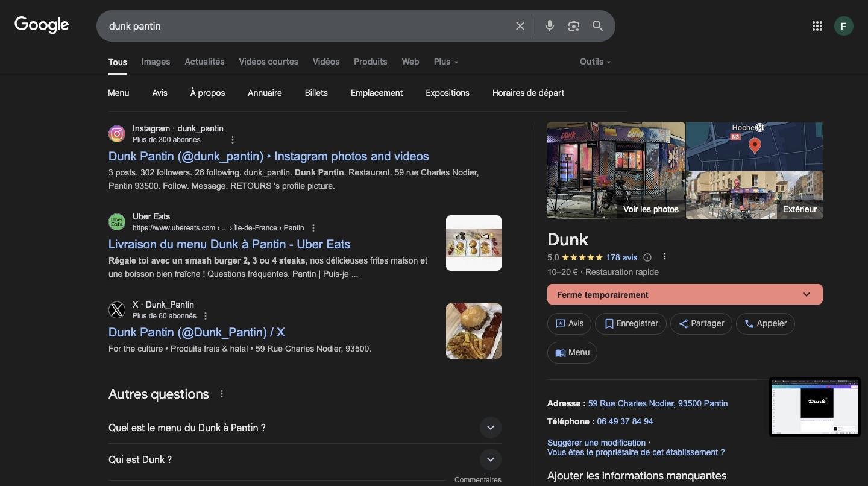The image size is (868, 486).
Task: Click the rating info icon beside 178 avis
Action: click(647, 257)
